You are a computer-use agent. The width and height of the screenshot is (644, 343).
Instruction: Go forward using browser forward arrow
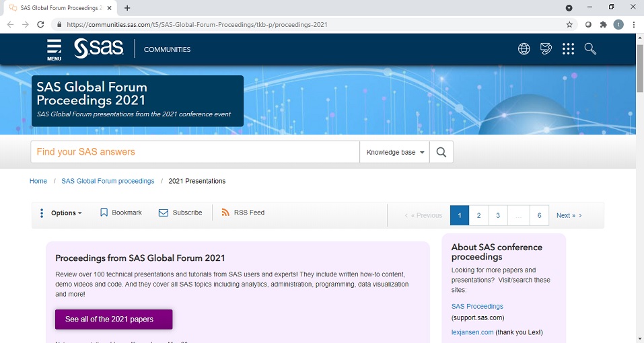point(26,25)
